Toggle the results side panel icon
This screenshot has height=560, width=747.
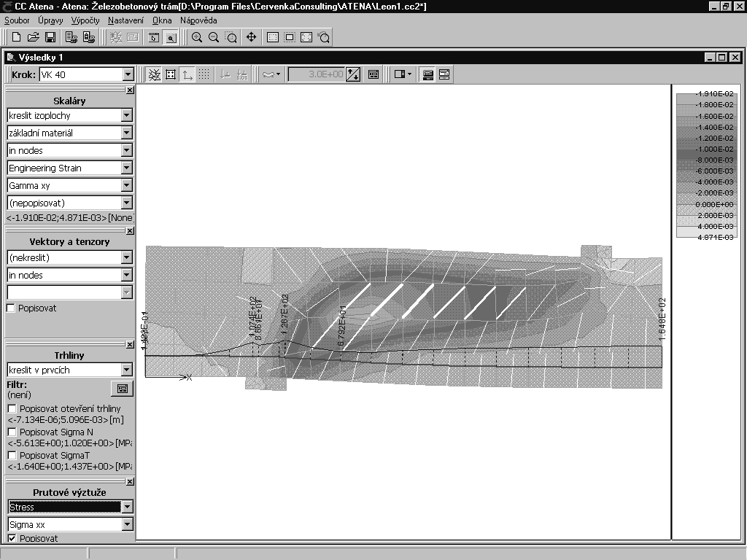pos(427,74)
